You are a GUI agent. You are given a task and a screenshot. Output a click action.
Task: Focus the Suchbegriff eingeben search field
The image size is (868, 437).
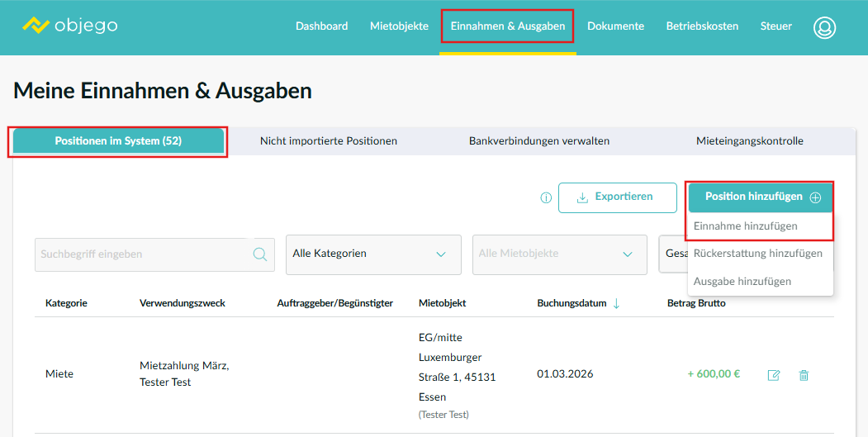(x=140, y=254)
